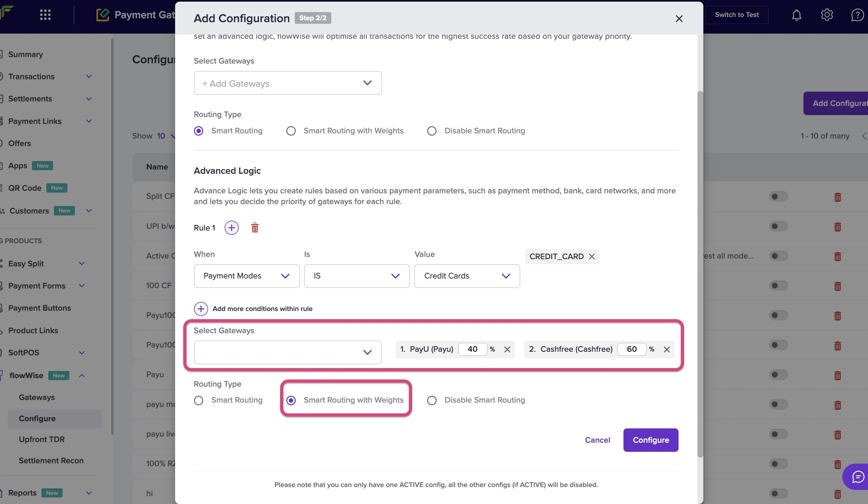Open the Payment Modes dropdown
Image resolution: width=868 pixels, height=504 pixels.
tap(246, 276)
